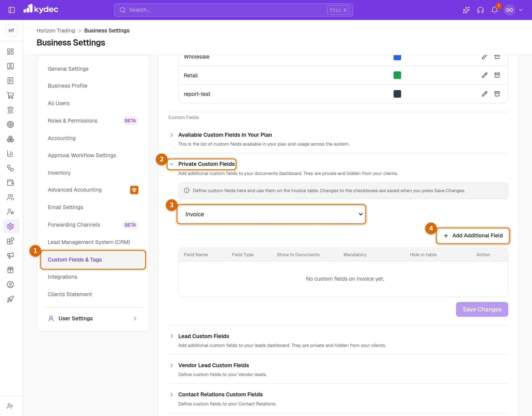Click the DO user avatar

point(509,10)
